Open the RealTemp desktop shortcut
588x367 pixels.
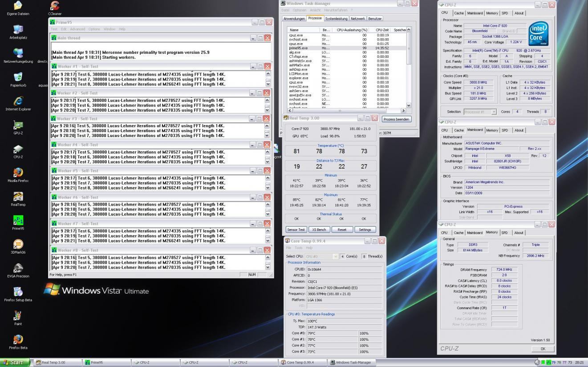18,199
